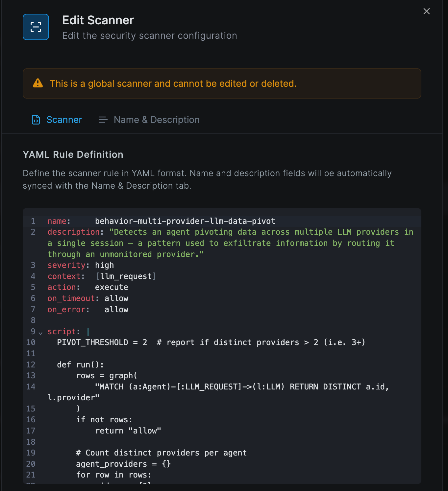Click the global scanner warning message text

(173, 83)
